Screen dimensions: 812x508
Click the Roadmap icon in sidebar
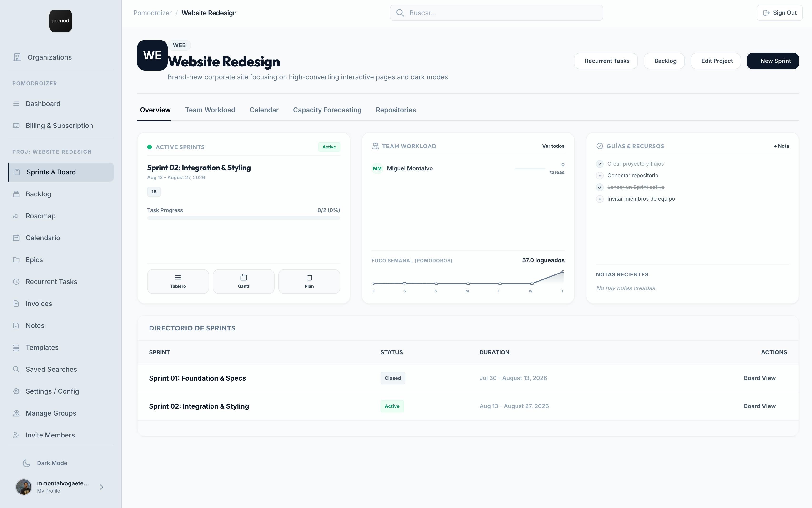click(15, 216)
